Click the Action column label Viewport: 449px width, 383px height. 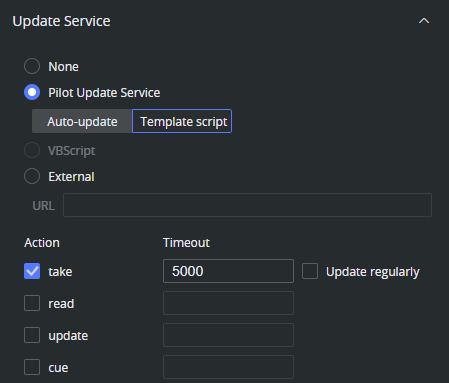click(x=42, y=243)
